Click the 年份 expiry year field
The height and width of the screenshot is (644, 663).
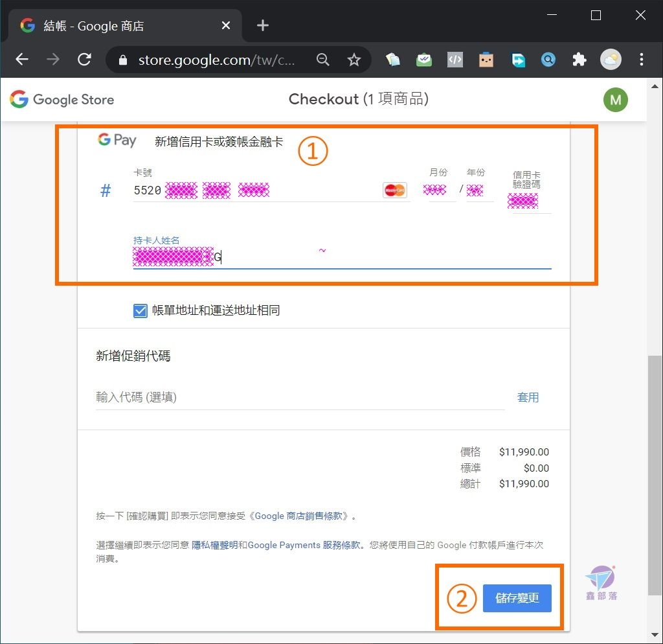(478, 190)
